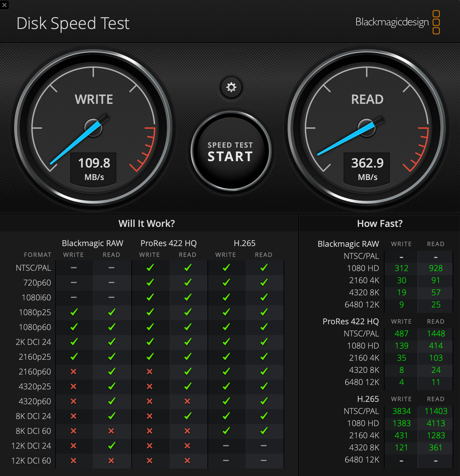Image resolution: width=460 pixels, height=476 pixels.
Task: Select the How Fast? section header
Action: click(379, 223)
